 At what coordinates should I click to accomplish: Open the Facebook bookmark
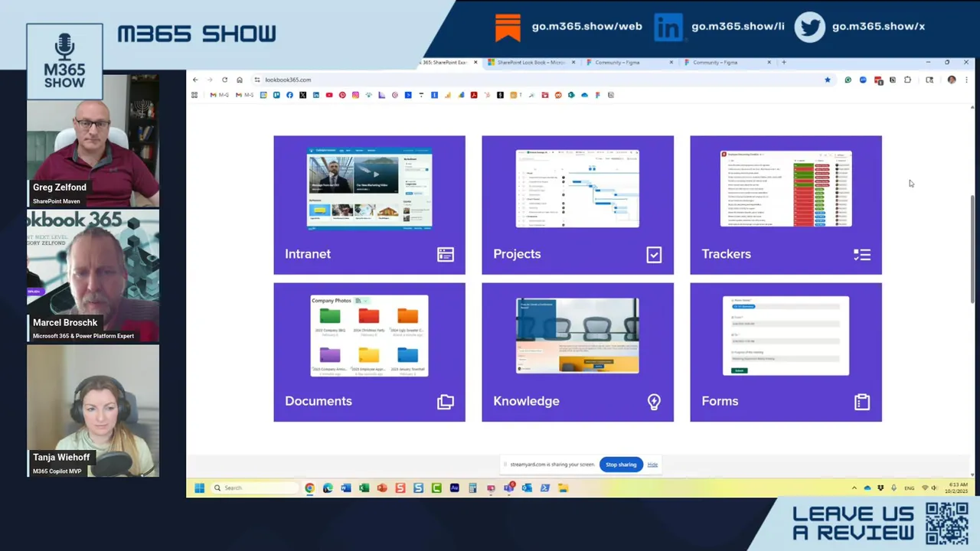[289, 95]
